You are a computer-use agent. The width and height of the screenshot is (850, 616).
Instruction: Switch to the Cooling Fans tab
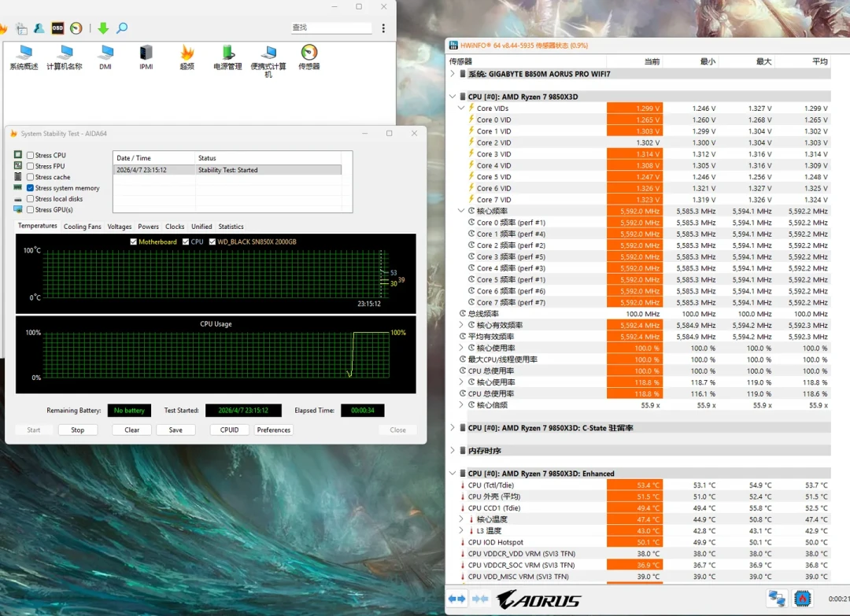tap(83, 227)
